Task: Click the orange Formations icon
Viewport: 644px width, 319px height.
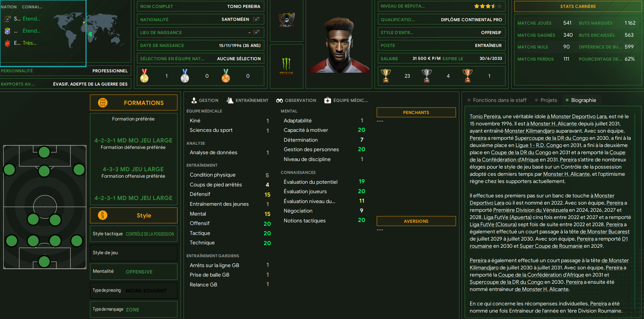Action: [x=103, y=103]
